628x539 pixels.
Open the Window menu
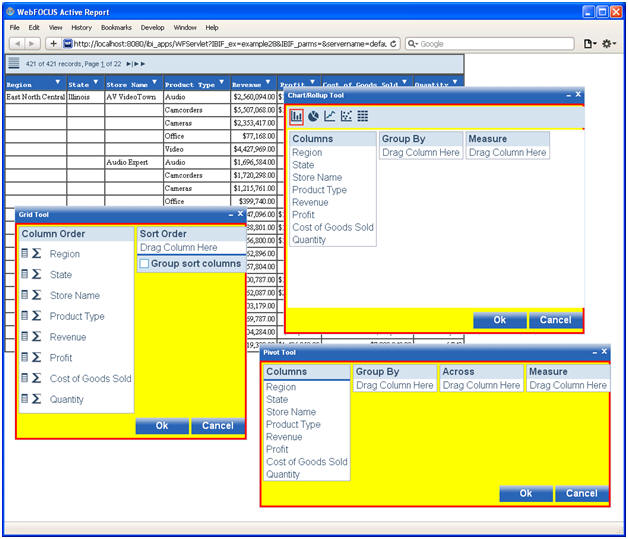pyautogui.click(x=185, y=28)
